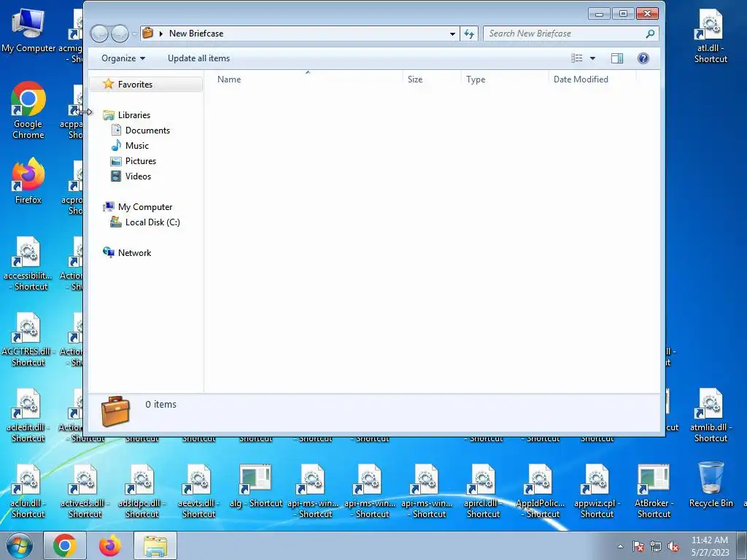Image resolution: width=747 pixels, height=560 pixels.
Task: Select the My Computer desktop icon
Action: point(28,31)
